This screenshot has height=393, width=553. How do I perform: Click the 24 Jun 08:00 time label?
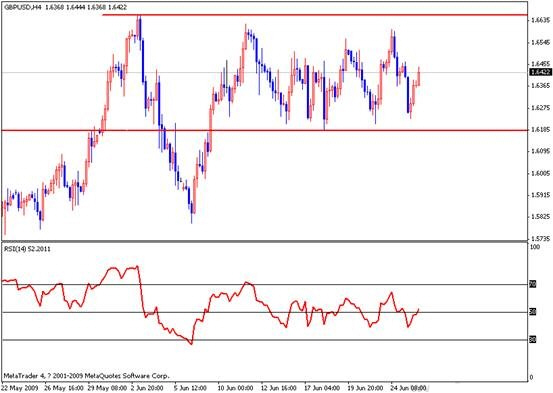[409, 388]
